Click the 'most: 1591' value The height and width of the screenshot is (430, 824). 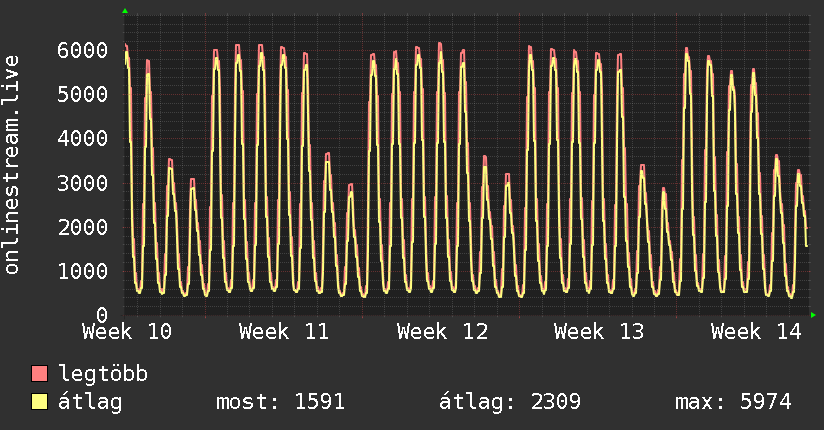[280, 402]
